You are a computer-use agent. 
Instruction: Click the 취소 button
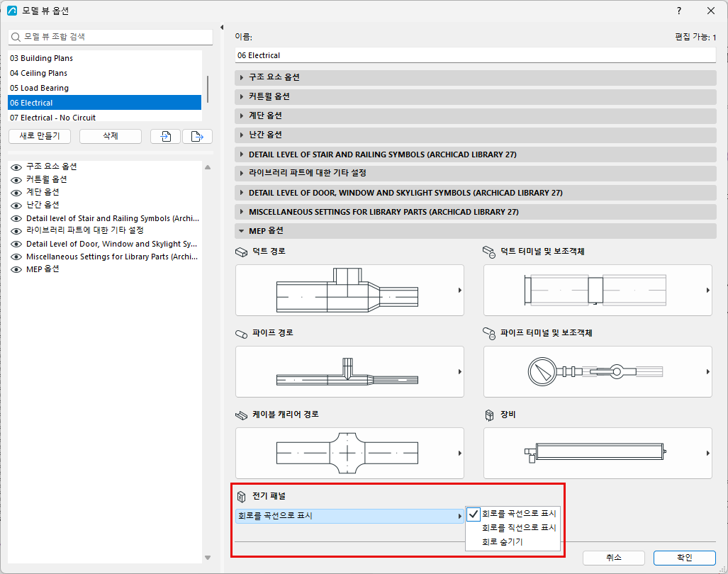[614, 558]
